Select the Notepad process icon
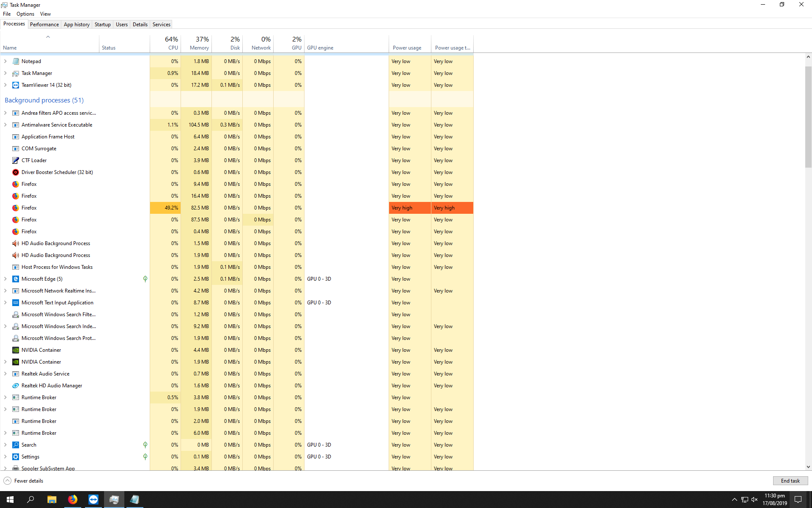The height and width of the screenshot is (508, 812). [16, 61]
